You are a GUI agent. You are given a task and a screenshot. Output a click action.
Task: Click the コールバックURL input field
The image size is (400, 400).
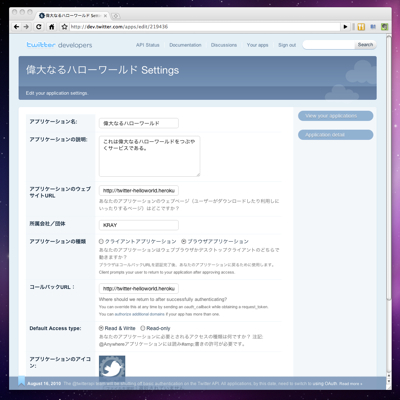tap(139, 288)
